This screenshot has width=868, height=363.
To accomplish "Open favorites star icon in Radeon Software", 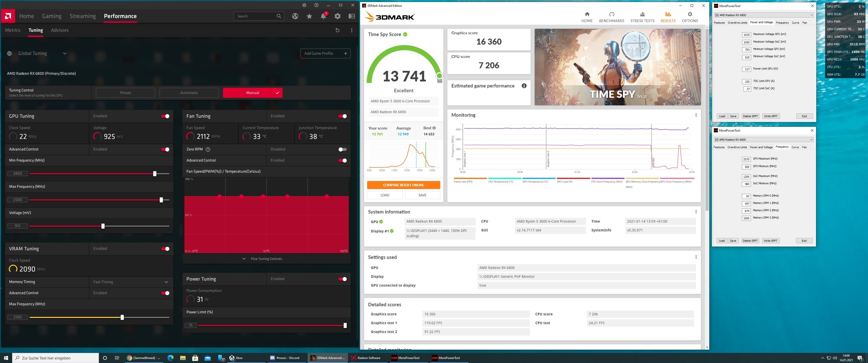I will tap(309, 16).
